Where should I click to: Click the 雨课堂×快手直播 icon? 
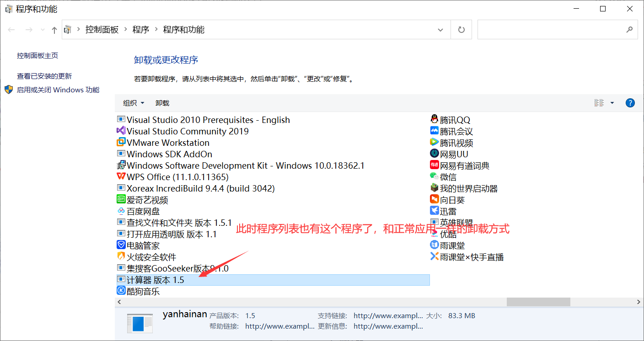click(435, 257)
